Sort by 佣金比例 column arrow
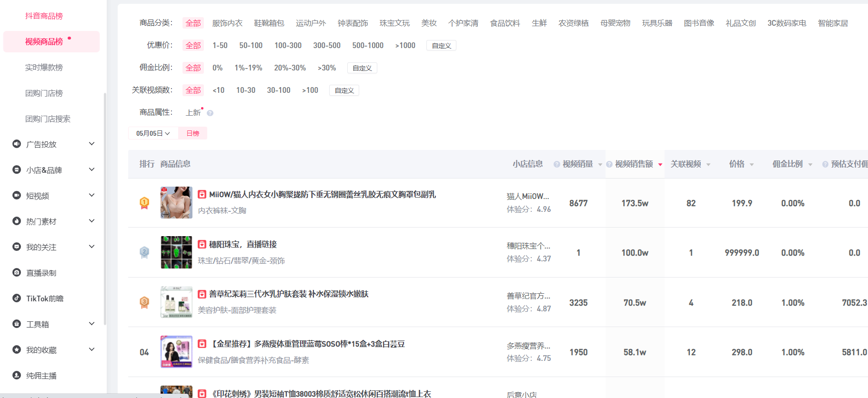 point(810,165)
